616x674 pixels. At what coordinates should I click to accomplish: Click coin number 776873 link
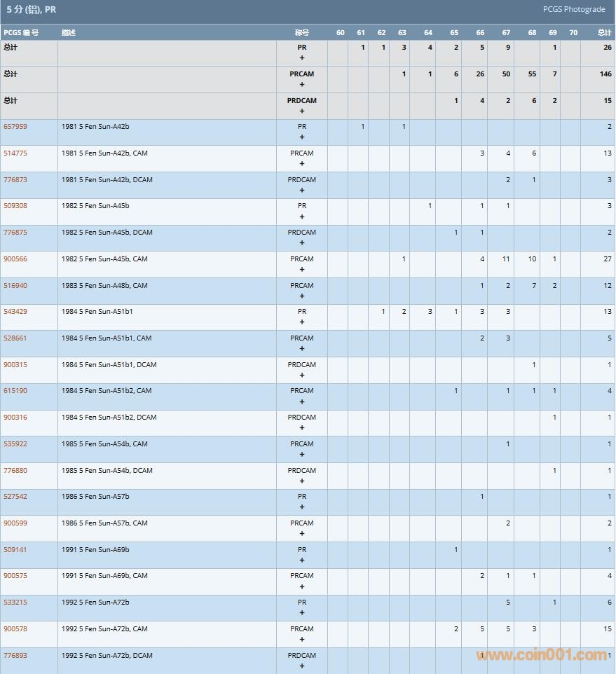(x=15, y=179)
